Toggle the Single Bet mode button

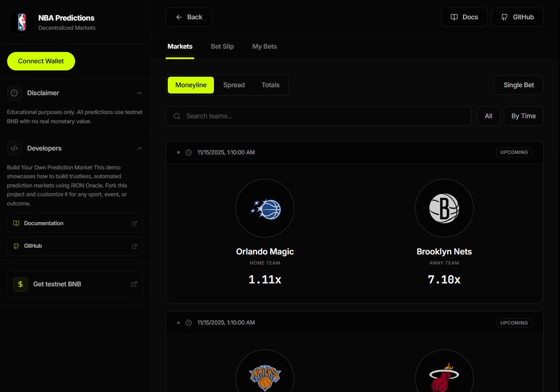pyautogui.click(x=518, y=85)
